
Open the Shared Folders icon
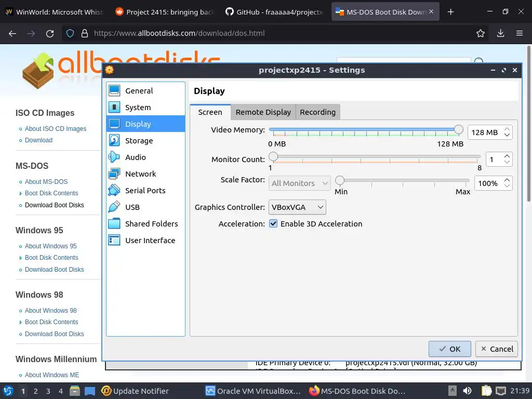click(x=114, y=223)
